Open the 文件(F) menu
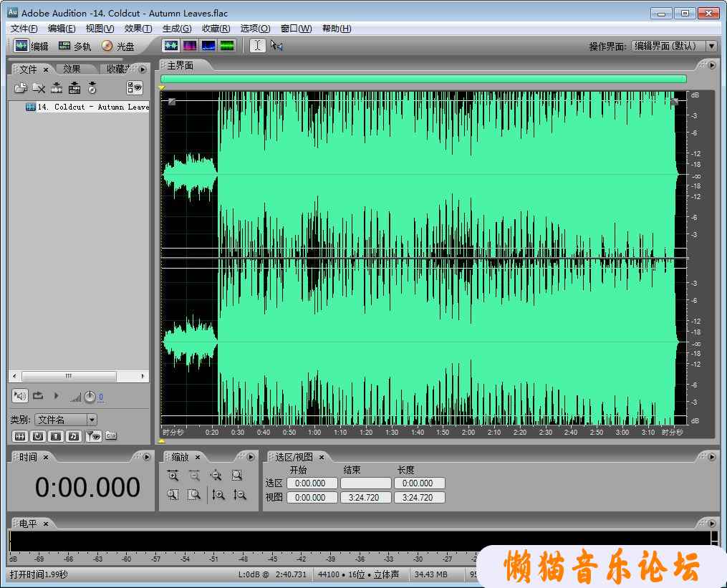The image size is (727, 588). click(24, 29)
